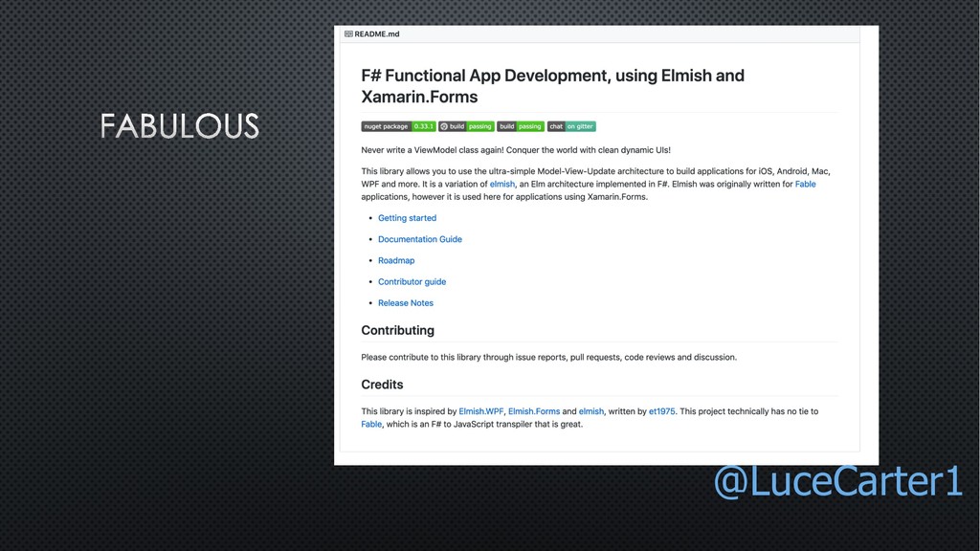Open the Release Notes link
The width and height of the screenshot is (980, 551).
click(x=406, y=303)
